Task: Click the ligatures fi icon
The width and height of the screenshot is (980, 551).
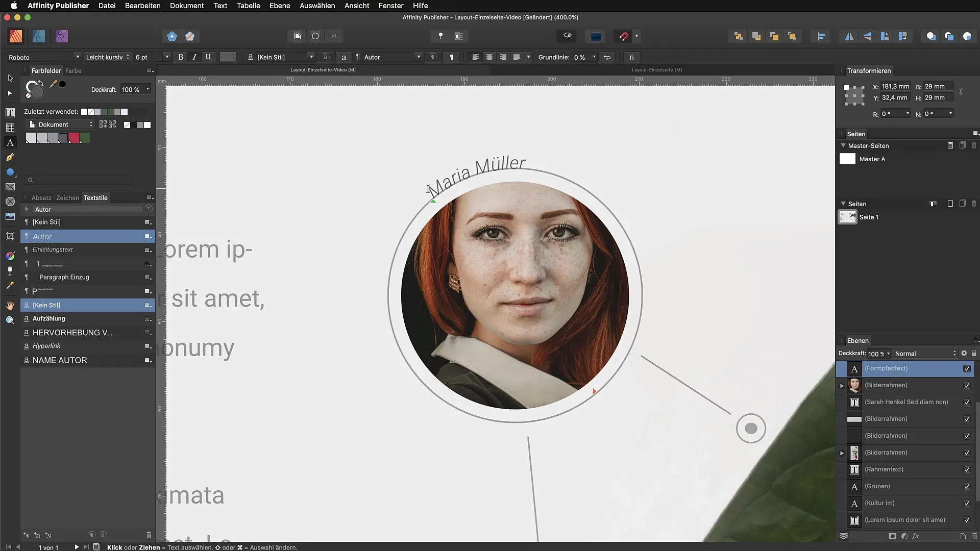Action: pos(631,57)
